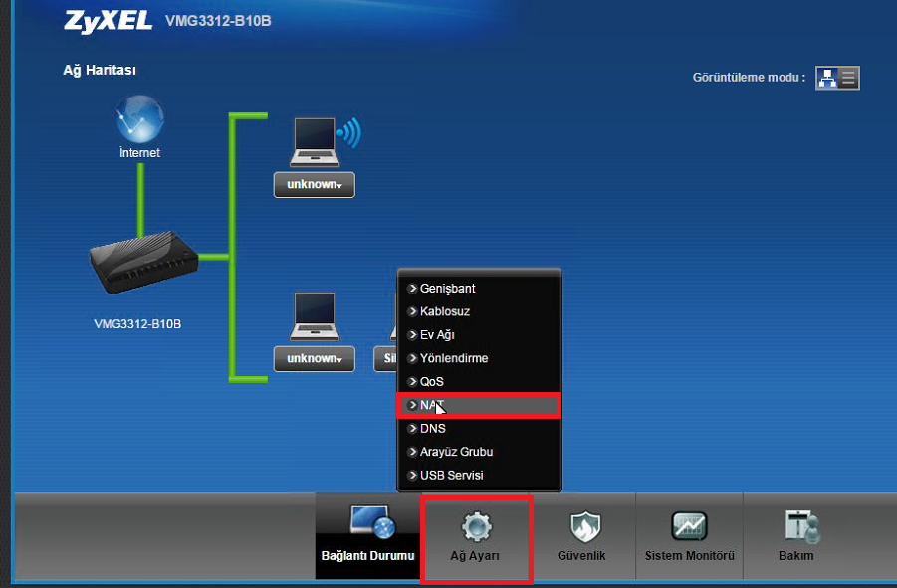
Task: Open Bağlantı Durumu tab
Action: (x=367, y=536)
